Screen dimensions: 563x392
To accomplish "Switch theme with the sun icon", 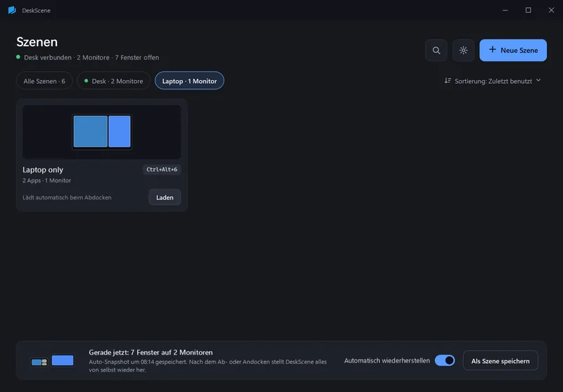I will point(463,50).
